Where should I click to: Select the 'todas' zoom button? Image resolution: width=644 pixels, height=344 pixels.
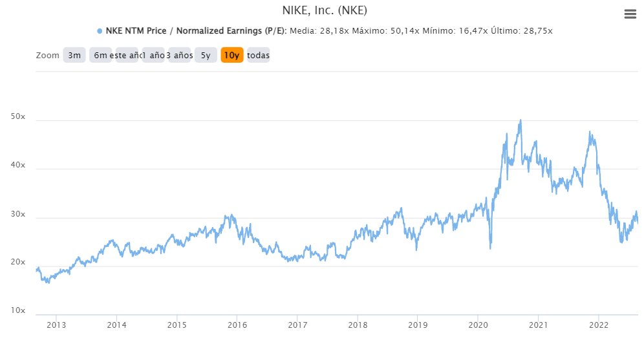259,55
